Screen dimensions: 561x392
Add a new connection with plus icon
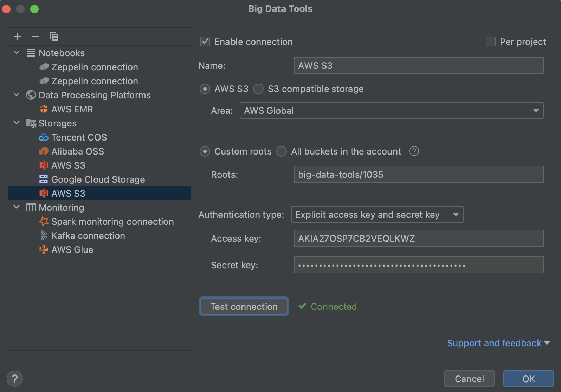pos(18,37)
